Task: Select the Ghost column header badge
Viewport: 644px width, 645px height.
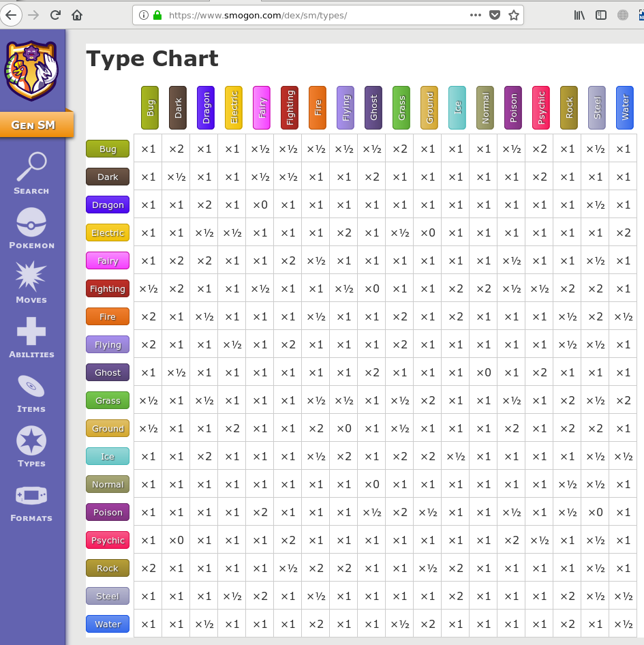Action: (x=373, y=108)
